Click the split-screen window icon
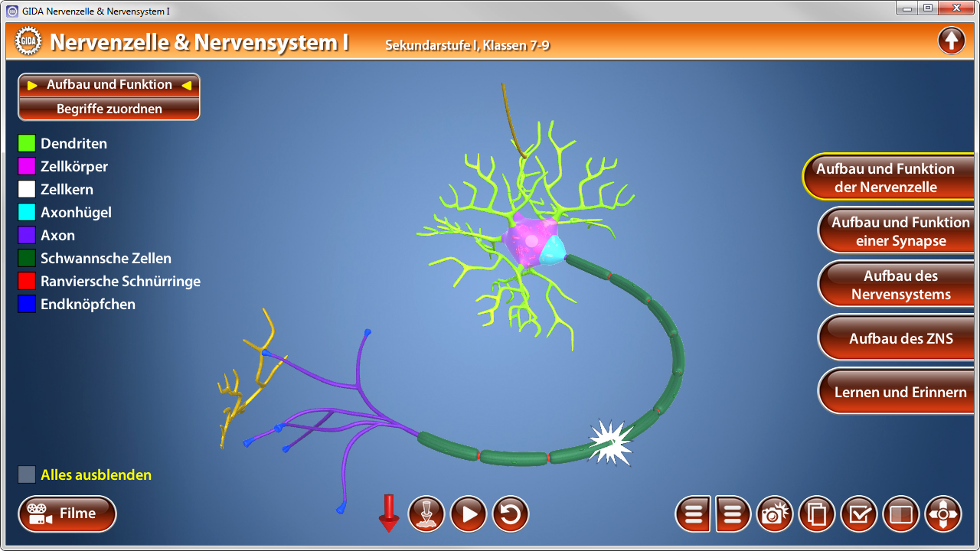This screenshot has width=980, height=551. coord(900,514)
